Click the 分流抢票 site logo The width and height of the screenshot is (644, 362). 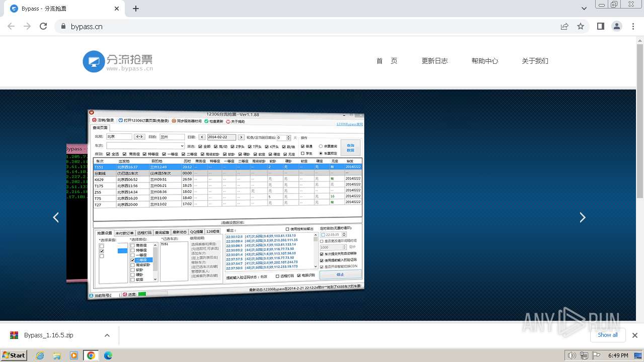tap(118, 61)
